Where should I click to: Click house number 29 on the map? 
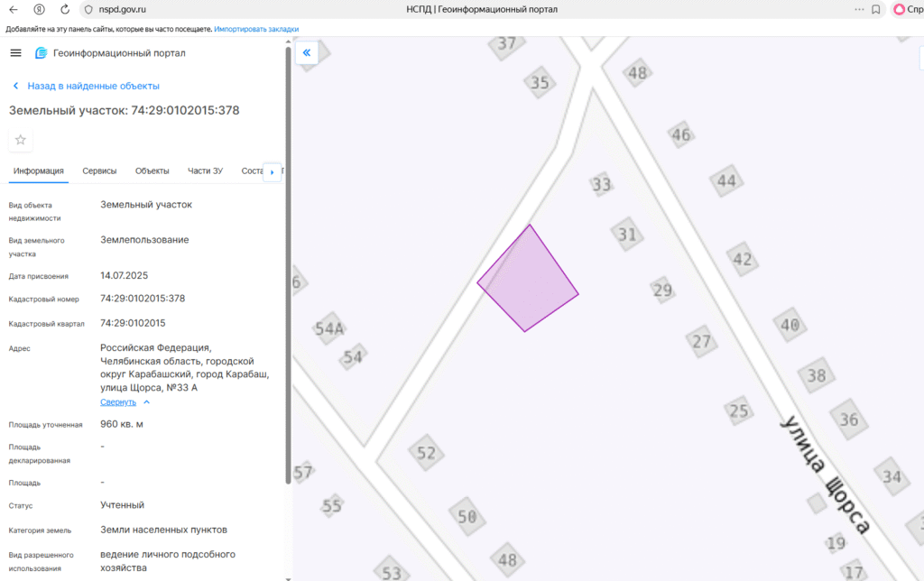[662, 290]
